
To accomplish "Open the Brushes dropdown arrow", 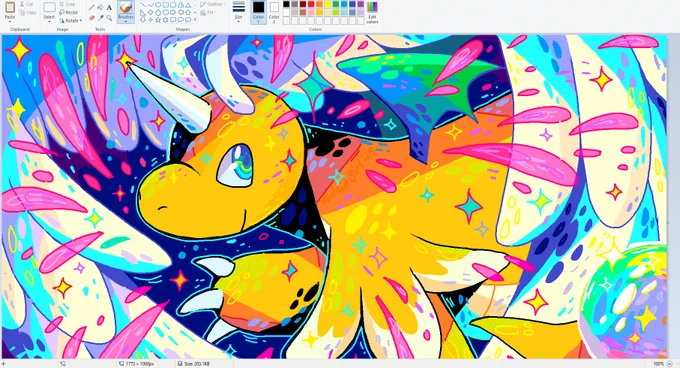I will coord(126,21).
